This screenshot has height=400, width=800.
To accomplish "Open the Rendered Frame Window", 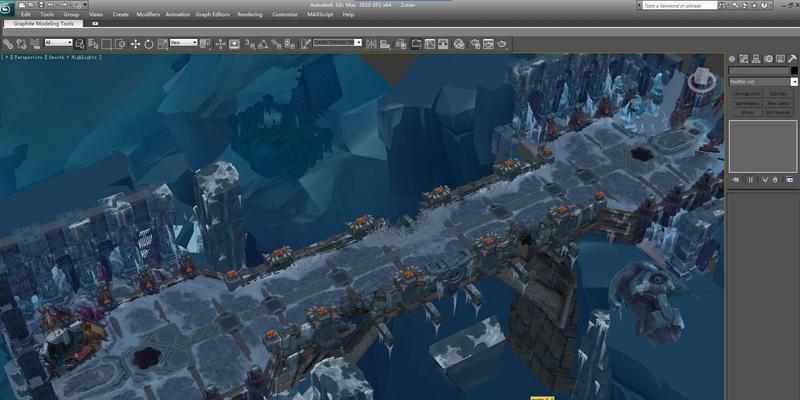I will coord(488,44).
